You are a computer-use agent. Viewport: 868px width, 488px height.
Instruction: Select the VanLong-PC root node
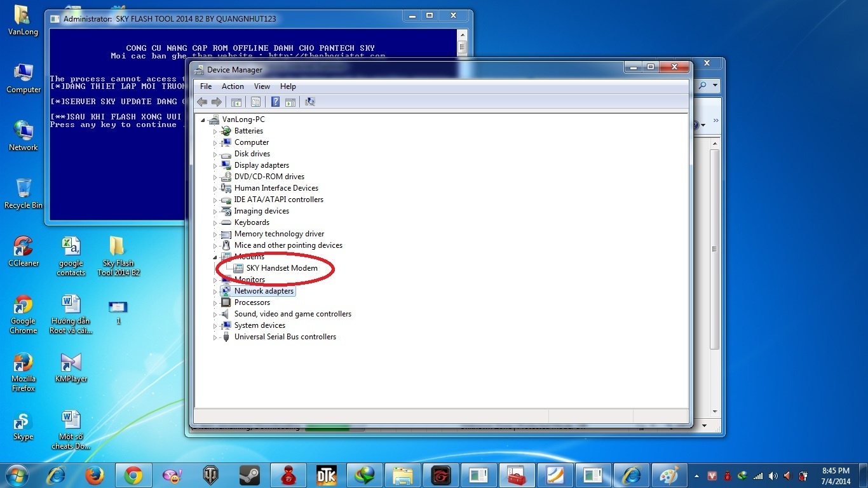pos(243,119)
